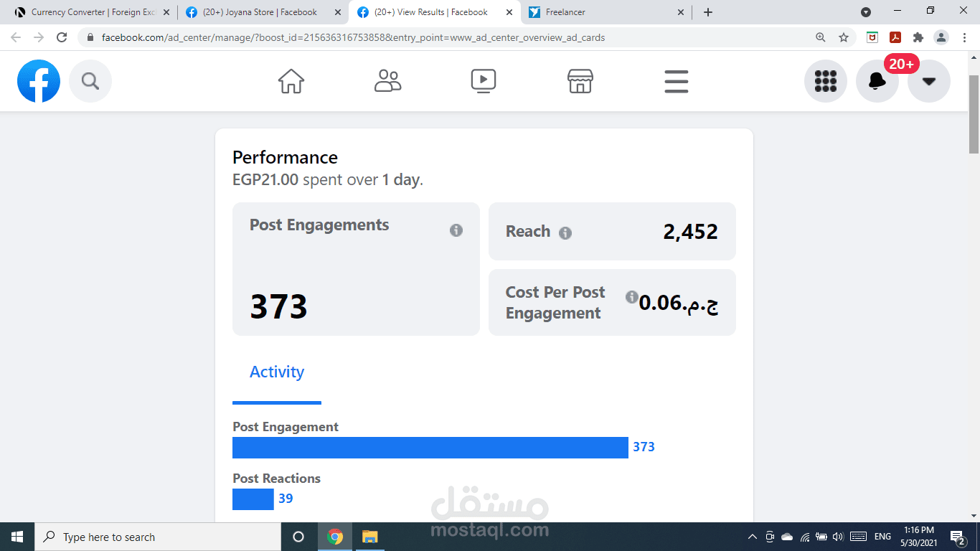Select the Activity tab
This screenshot has width=980, height=551.
tap(277, 372)
